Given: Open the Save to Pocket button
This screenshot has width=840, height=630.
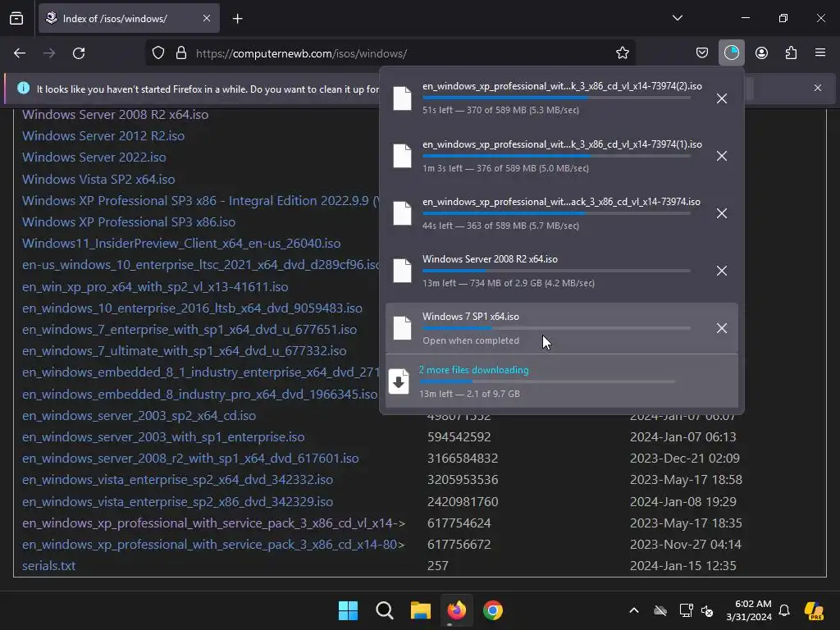Looking at the screenshot, I should pos(702,53).
